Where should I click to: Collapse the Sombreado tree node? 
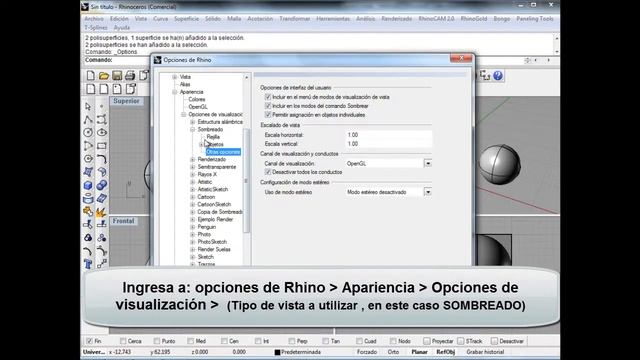[x=192, y=129]
